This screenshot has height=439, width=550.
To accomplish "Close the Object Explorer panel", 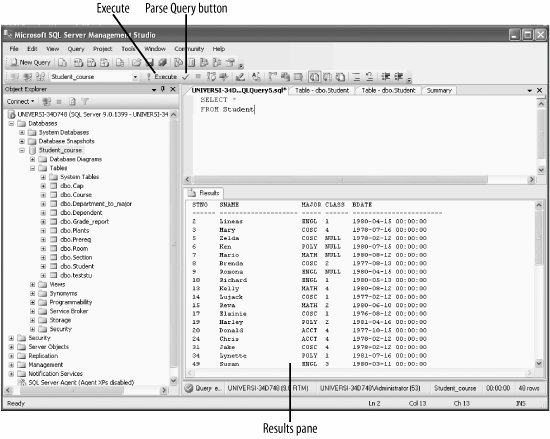I will [x=173, y=89].
